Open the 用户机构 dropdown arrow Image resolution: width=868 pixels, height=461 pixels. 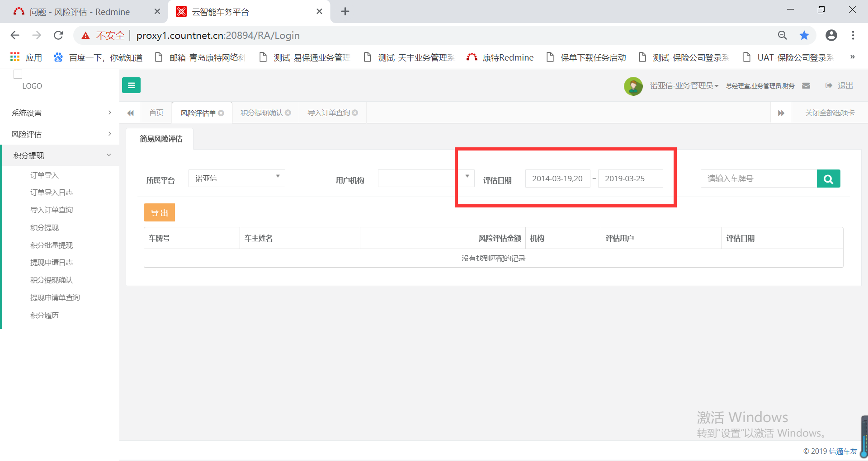467,176
